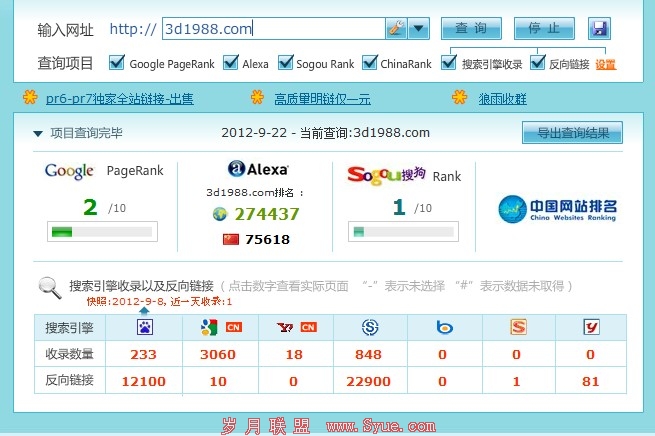
Task: Toggle the Alexa checkbox
Action: pyautogui.click(x=231, y=63)
